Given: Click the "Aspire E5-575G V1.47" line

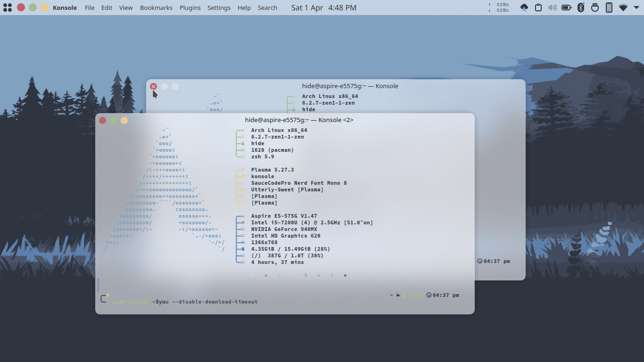Looking at the screenshot, I should click(x=284, y=216).
